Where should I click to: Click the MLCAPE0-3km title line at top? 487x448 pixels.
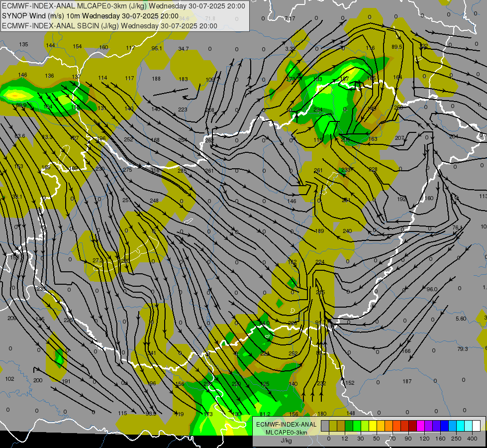(x=123, y=6)
